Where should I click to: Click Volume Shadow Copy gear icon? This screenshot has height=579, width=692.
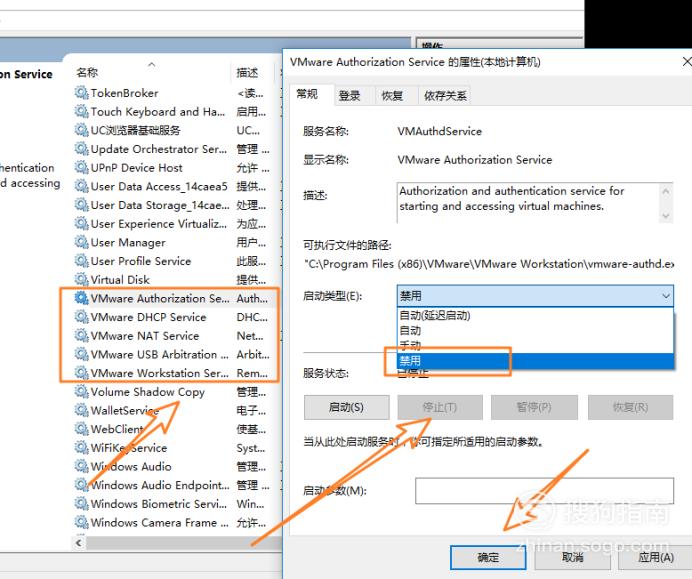coord(81,391)
